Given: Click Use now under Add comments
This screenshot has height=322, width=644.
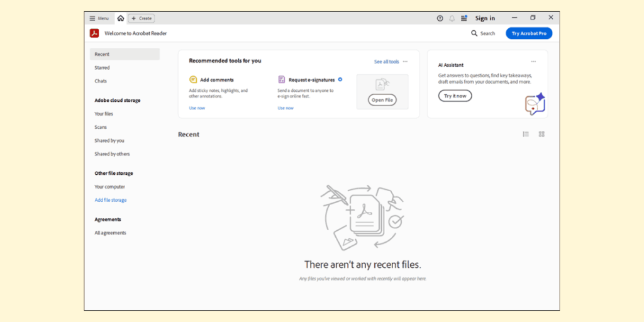Looking at the screenshot, I should tap(197, 108).
